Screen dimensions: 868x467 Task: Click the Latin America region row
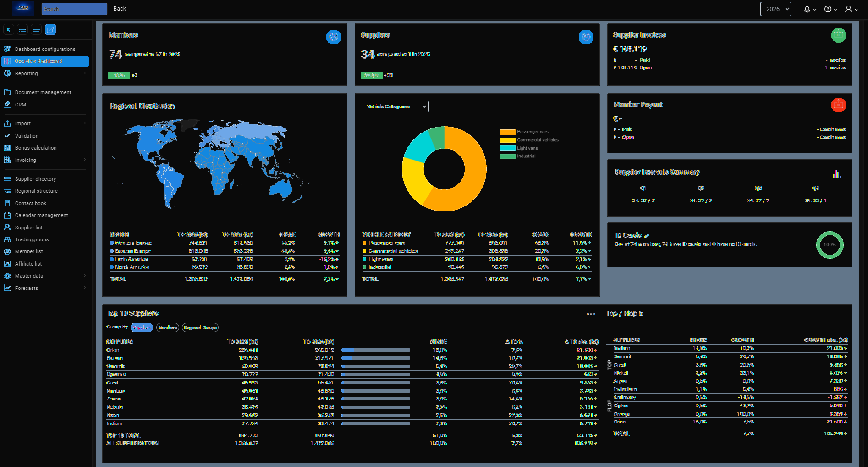(x=225, y=259)
